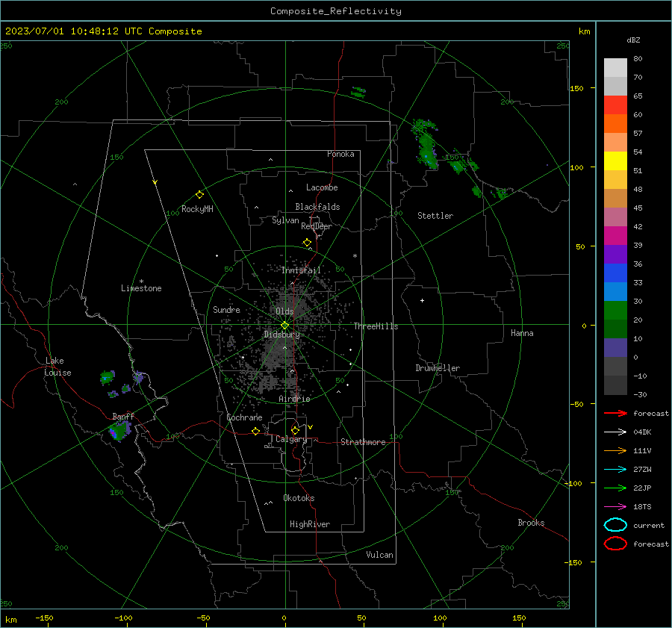Click the Ponoka city label

tap(340, 154)
